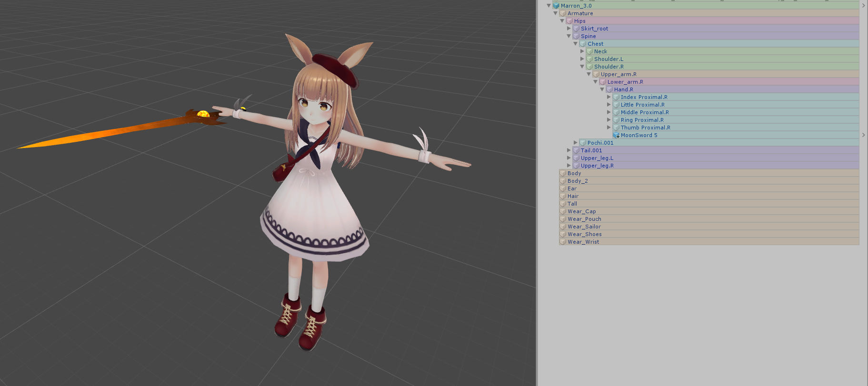Click the Body_2 mesh cube icon
Image resolution: width=868 pixels, height=386 pixels.
point(563,181)
